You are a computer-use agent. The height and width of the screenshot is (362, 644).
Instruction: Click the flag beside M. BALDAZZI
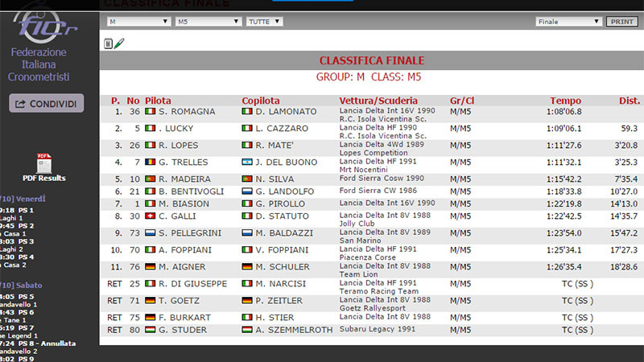point(247,232)
